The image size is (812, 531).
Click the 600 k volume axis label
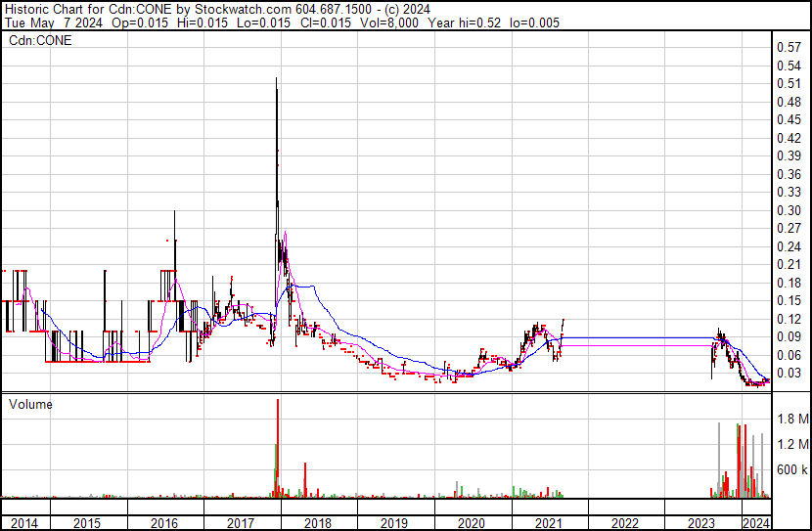pos(792,469)
